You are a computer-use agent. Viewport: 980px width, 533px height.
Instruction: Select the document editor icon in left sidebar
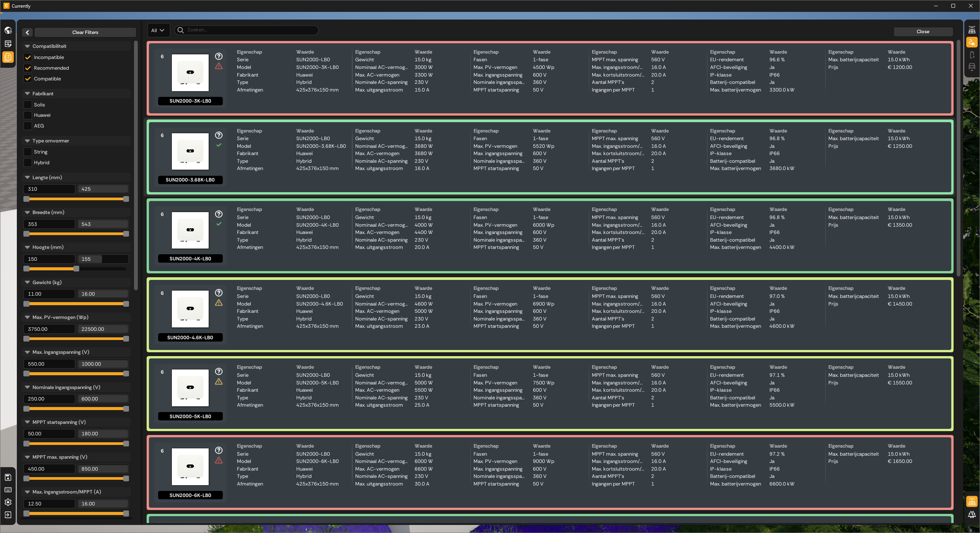click(8, 44)
